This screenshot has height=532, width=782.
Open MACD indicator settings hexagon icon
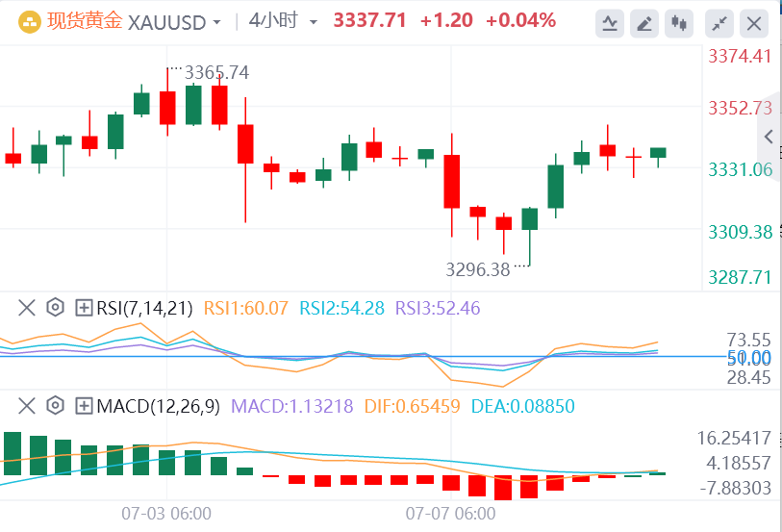tap(55, 406)
